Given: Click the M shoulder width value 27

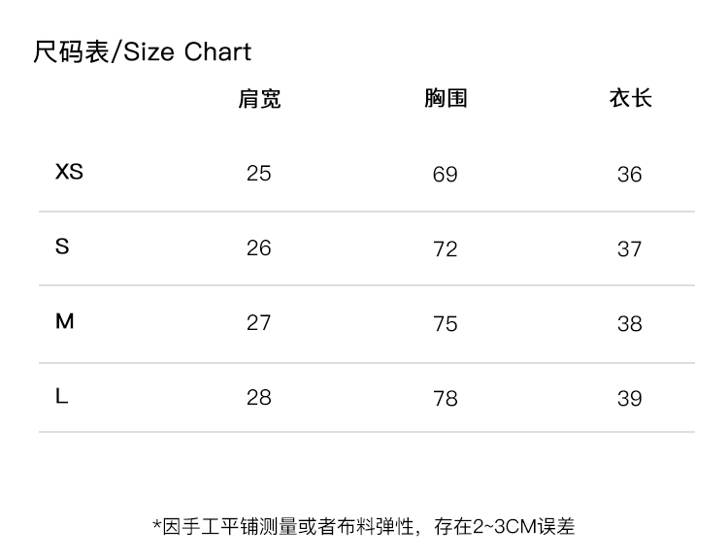Looking at the screenshot, I should click(x=259, y=322).
